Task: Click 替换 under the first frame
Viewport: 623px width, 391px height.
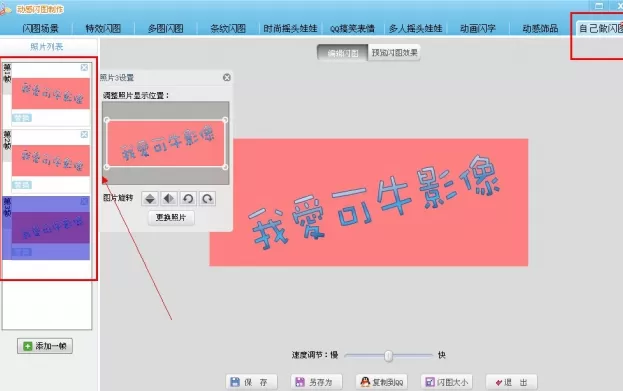Action: tap(21, 118)
